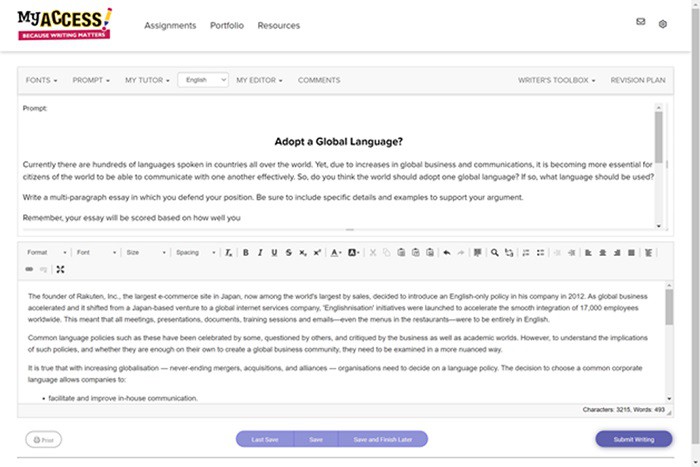Insert a numbered list
The height and width of the screenshot is (467, 700).
527,253
